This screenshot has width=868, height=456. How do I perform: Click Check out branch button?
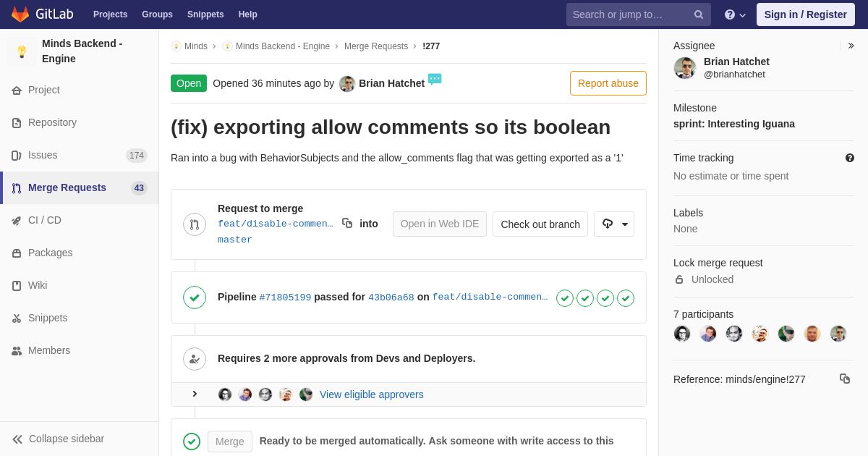pos(540,224)
